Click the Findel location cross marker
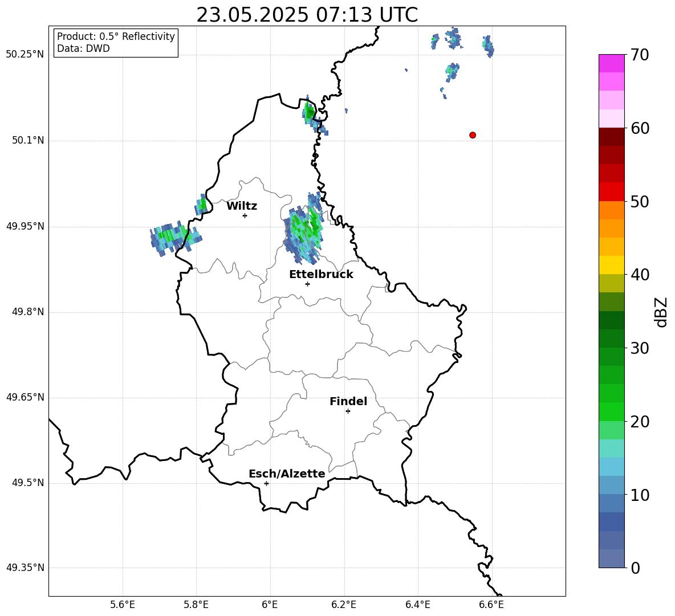This screenshot has height=616, width=675. [348, 411]
